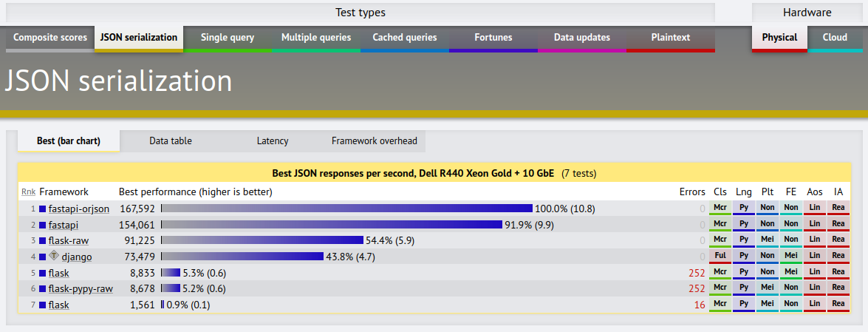Viewport: 868px width, 332px height.
Task: Click the Cls column header
Action: click(x=720, y=192)
